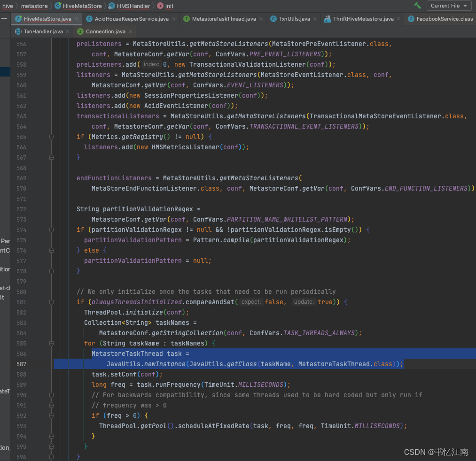Screen dimensions: 476x461
Task: Click the TxnHandler.java file icon
Action: click(18, 31)
